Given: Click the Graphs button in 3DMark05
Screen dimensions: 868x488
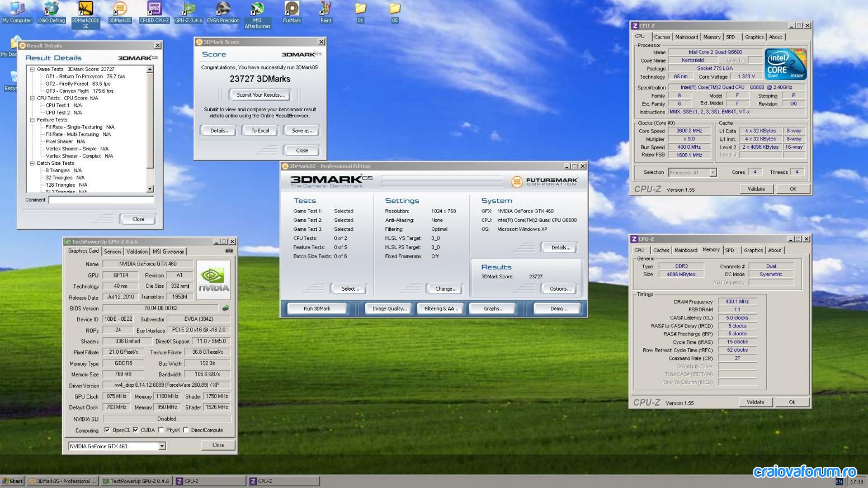Looking at the screenshot, I should click(493, 309).
